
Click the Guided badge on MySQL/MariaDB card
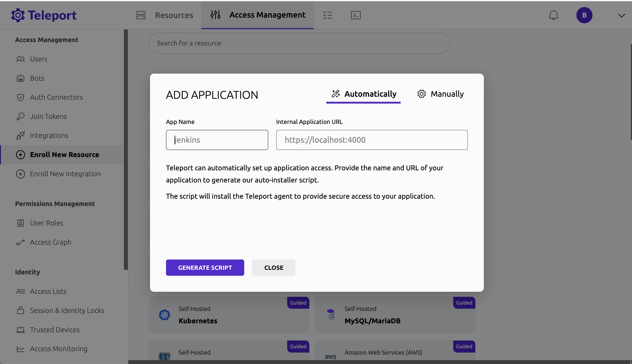pyautogui.click(x=464, y=303)
